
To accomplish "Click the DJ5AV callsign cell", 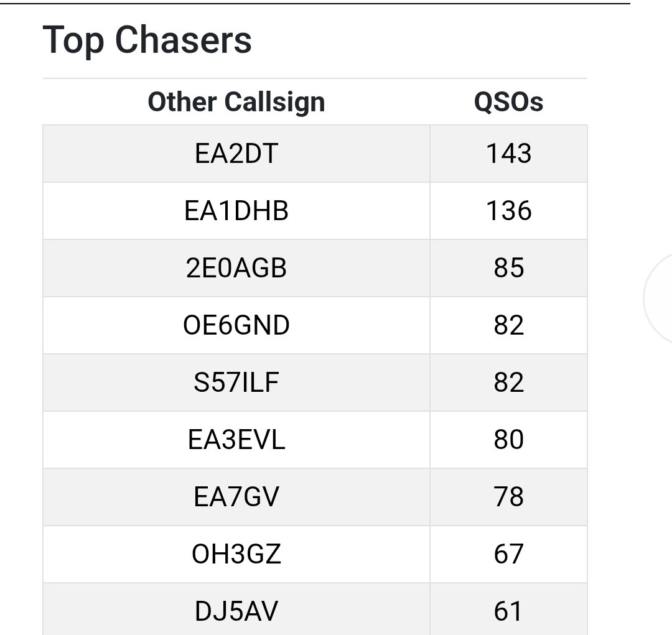I will [236, 611].
